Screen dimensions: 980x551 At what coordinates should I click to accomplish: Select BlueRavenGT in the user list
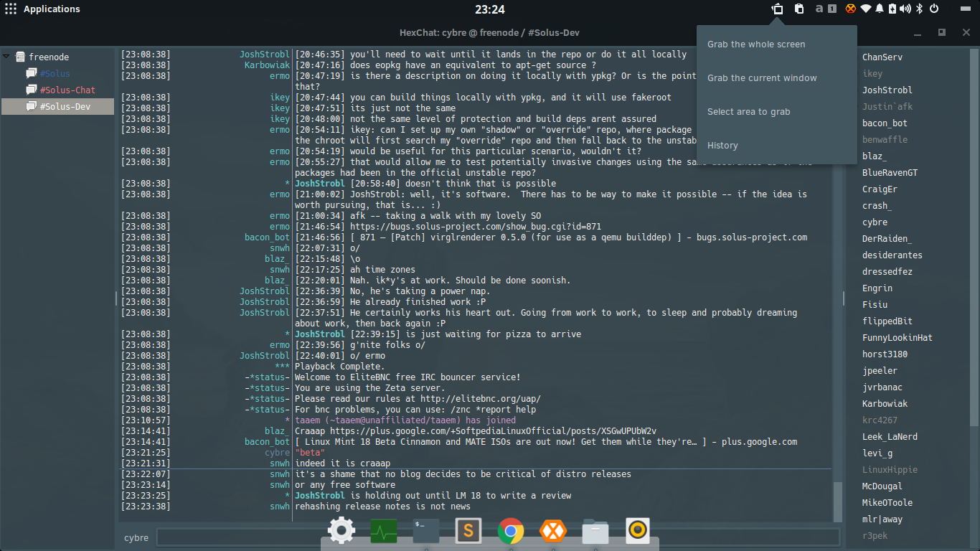[890, 172]
